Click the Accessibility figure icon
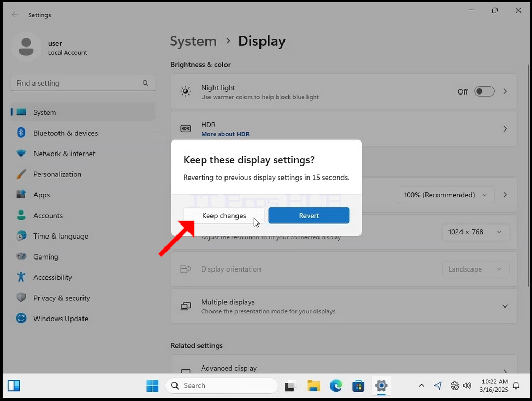The width and height of the screenshot is (532, 401). pyautogui.click(x=21, y=277)
